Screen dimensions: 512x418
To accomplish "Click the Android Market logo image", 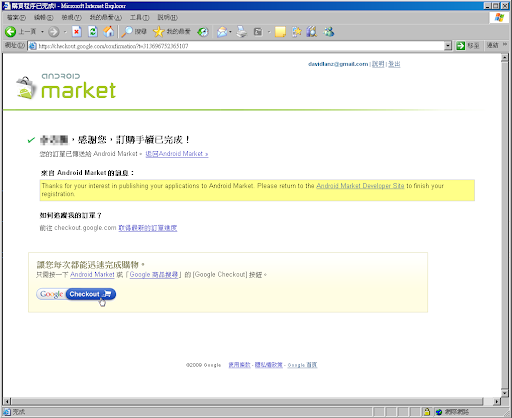I will [66, 86].
